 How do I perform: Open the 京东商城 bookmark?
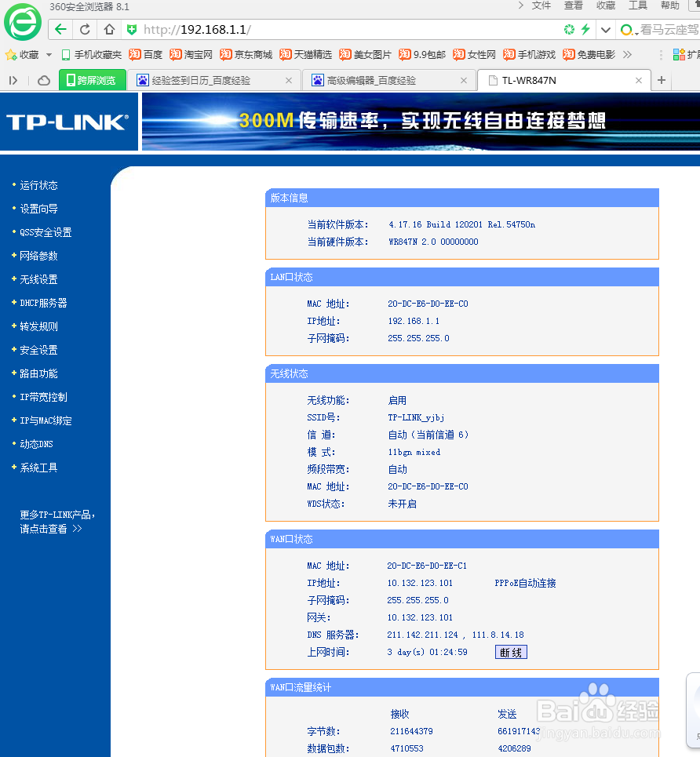[x=246, y=55]
